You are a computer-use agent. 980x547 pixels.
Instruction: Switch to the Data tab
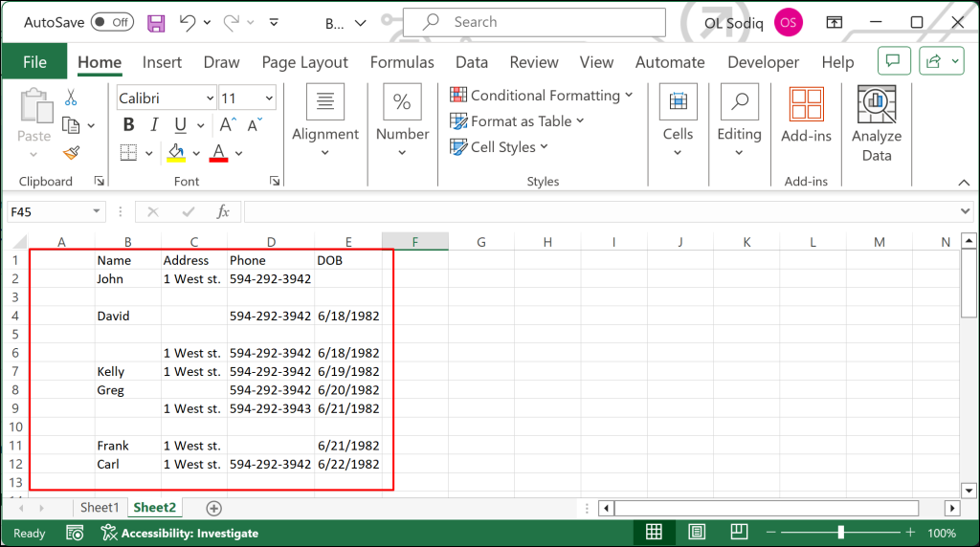(471, 62)
